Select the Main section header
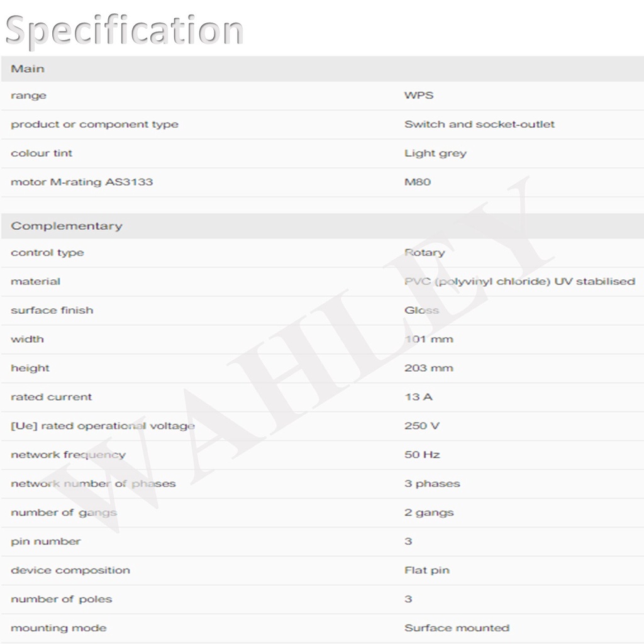Screen dimensions: 644x644 pos(28,69)
